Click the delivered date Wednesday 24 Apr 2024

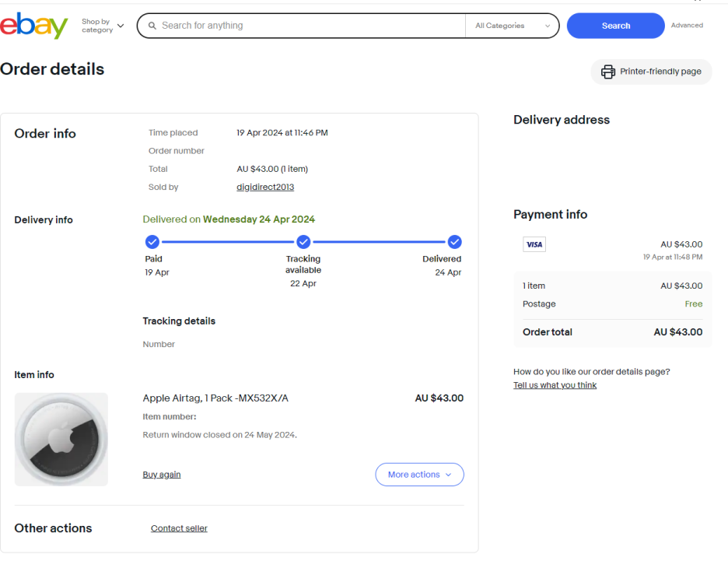click(x=258, y=219)
